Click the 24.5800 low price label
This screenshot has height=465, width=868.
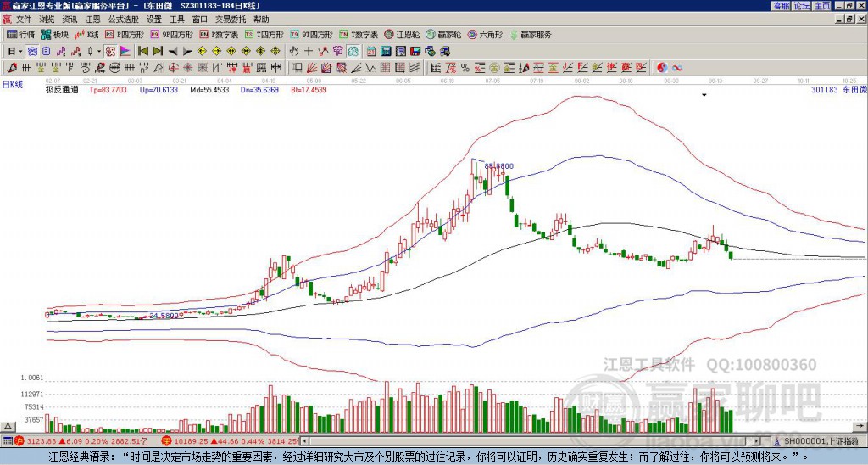click(x=164, y=316)
